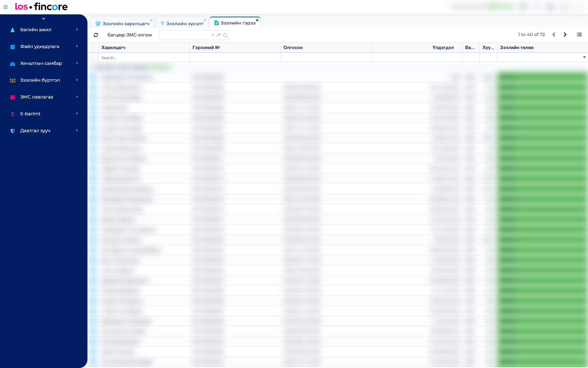Expand the Багийн ажил menu chevron
The height and width of the screenshot is (368, 588).
tap(77, 29)
